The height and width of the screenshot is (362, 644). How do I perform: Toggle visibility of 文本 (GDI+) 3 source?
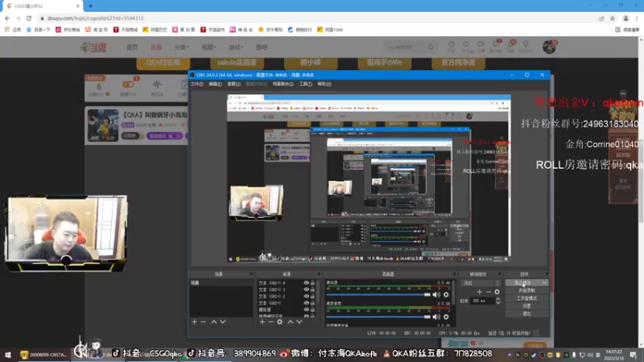tap(306, 290)
